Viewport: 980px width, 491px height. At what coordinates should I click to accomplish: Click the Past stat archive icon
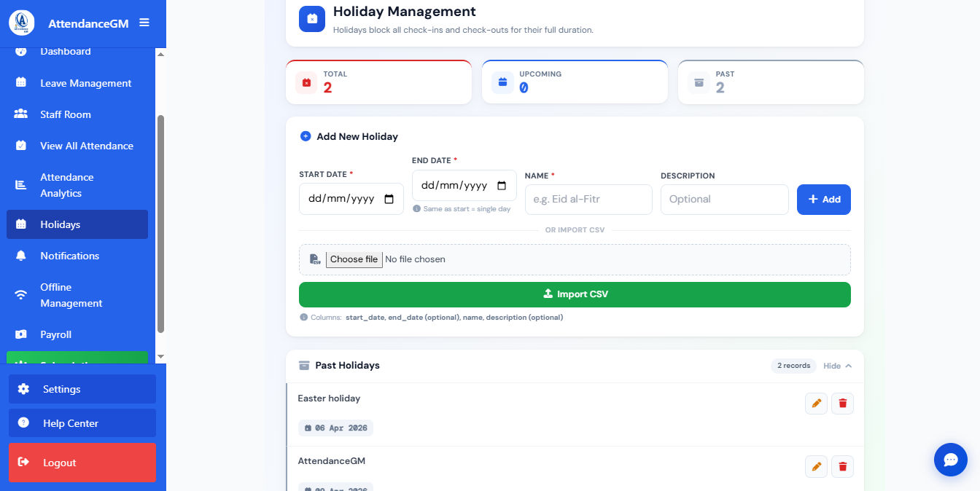pos(699,82)
